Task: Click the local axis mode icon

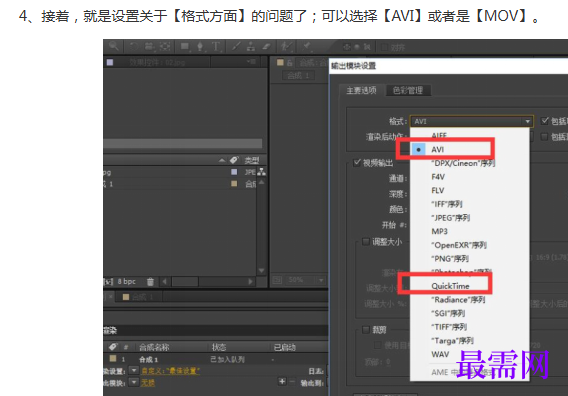Action: click(x=347, y=47)
